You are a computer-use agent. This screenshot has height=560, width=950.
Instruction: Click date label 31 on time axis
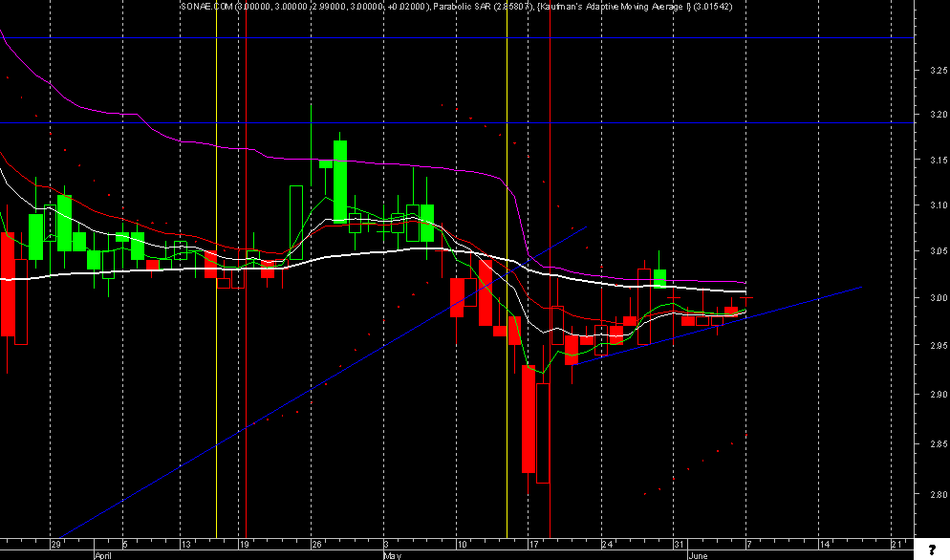click(680, 545)
